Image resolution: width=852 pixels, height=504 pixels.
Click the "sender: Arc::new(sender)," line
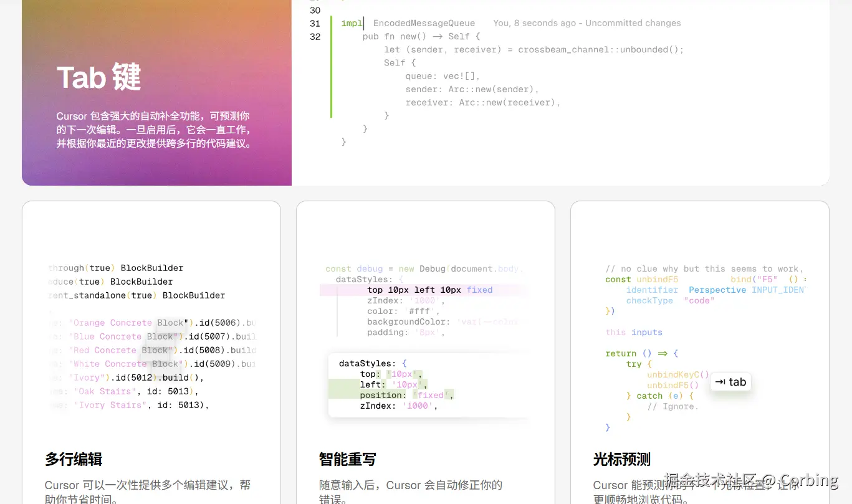click(x=472, y=89)
